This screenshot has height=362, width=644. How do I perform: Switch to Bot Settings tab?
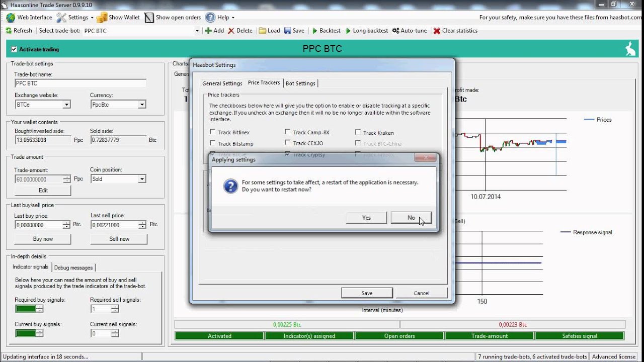coord(300,83)
